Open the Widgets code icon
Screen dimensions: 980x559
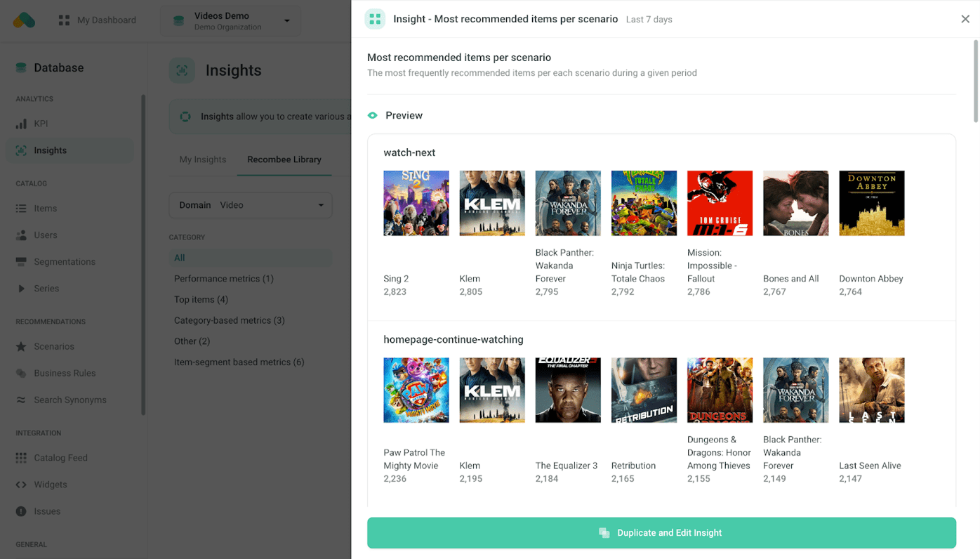pos(21,485)
